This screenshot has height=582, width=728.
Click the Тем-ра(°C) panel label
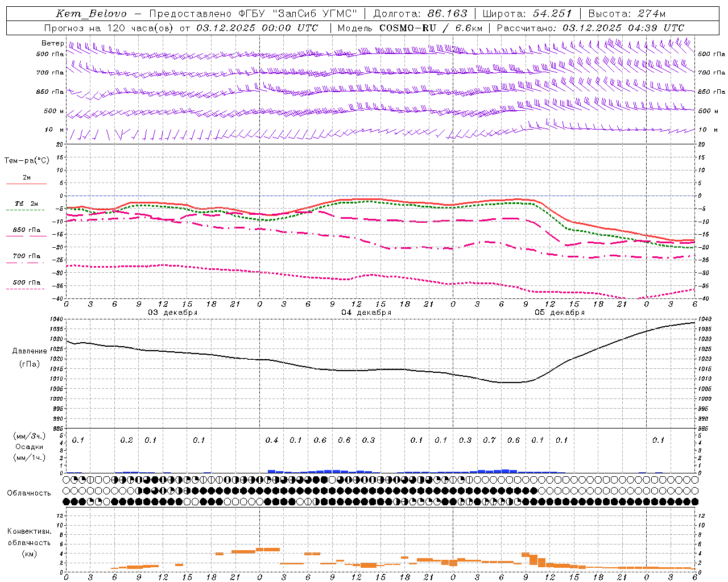point(27,161)
